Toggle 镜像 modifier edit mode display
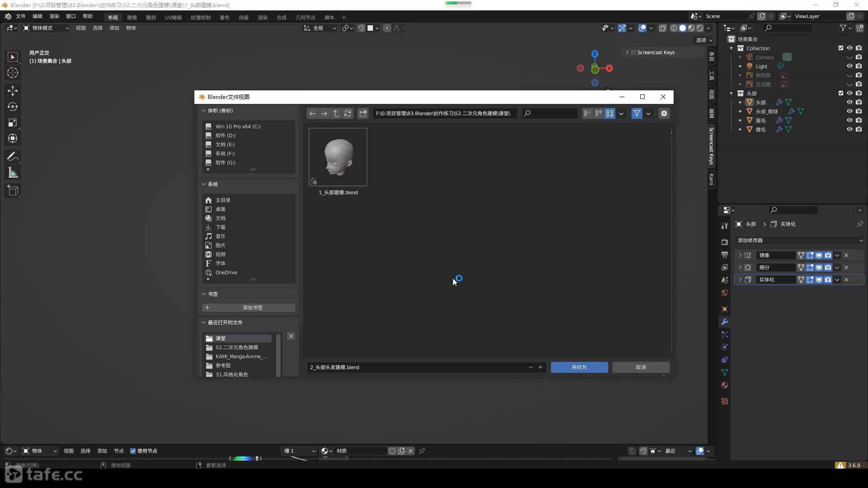 coord(810,255)
